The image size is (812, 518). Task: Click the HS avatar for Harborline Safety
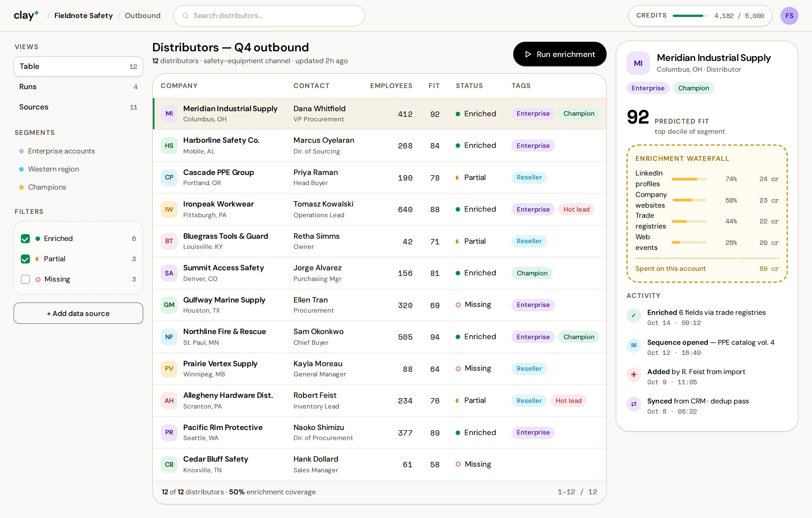(x=169, y=146)
